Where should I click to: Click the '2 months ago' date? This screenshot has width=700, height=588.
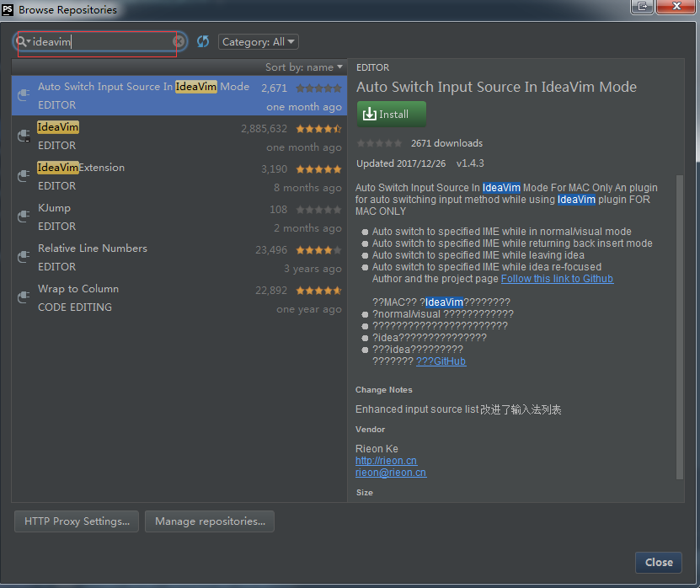[x=307, y=228]
